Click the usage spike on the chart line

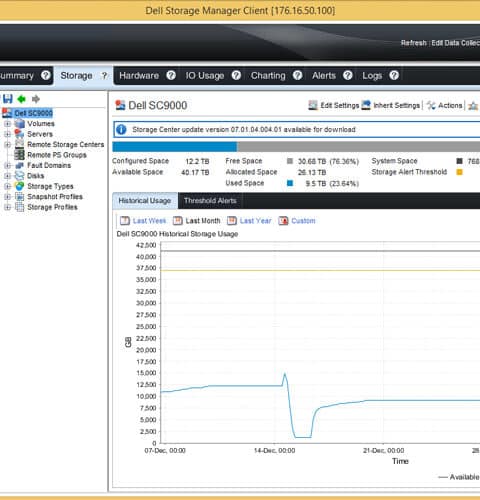[285, 375]
